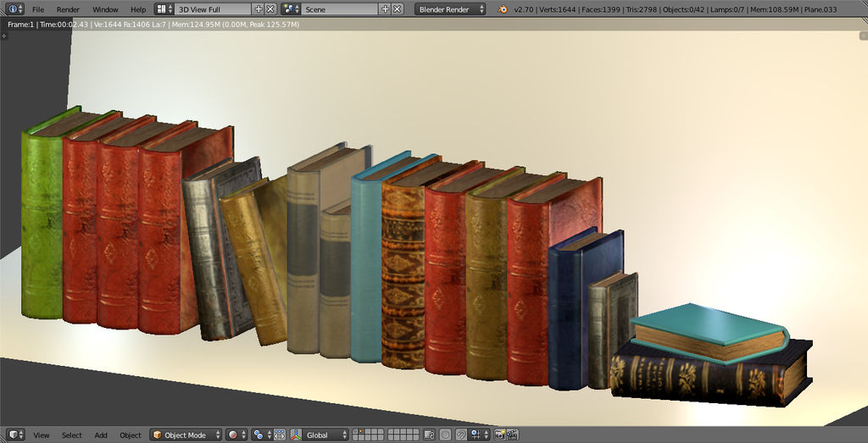Screen dimensions: 868x443
Task: Select the first scene layer button
Action: pyautogui.click(x=356, y=432)
